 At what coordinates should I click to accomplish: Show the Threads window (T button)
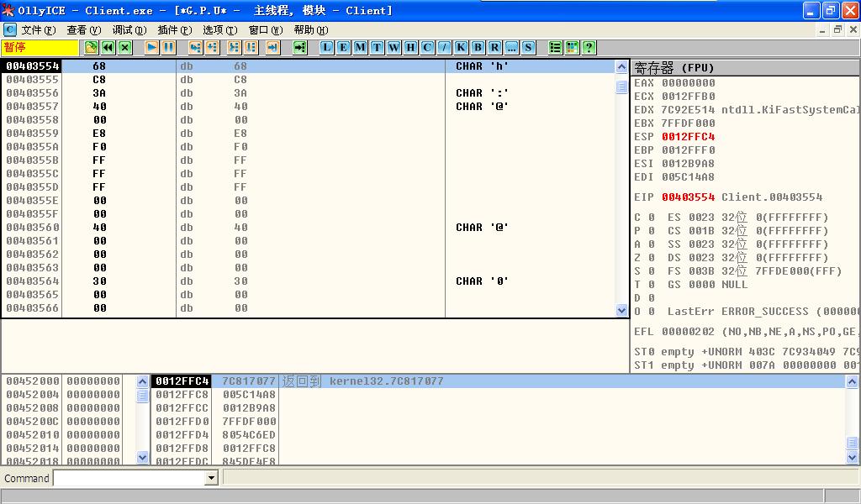pos(378,47)
